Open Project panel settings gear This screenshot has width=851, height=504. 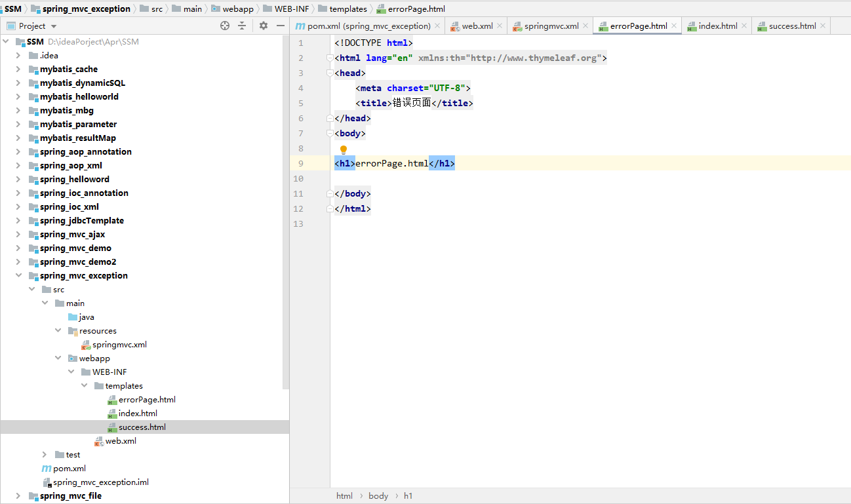click(x=264, y=26)
